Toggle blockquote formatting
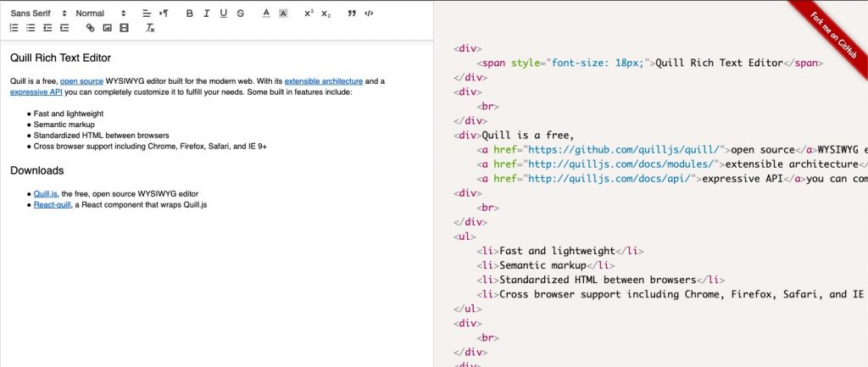Screen dimensions: 868x367 point(352,14)
